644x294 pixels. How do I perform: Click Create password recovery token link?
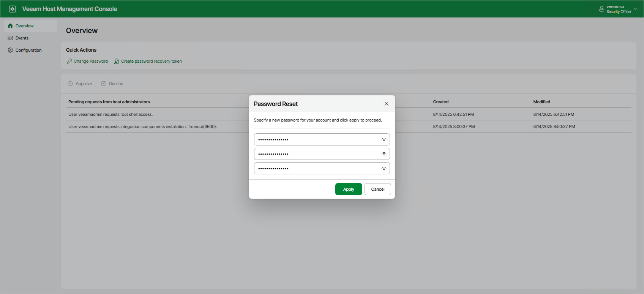point(152,61)
